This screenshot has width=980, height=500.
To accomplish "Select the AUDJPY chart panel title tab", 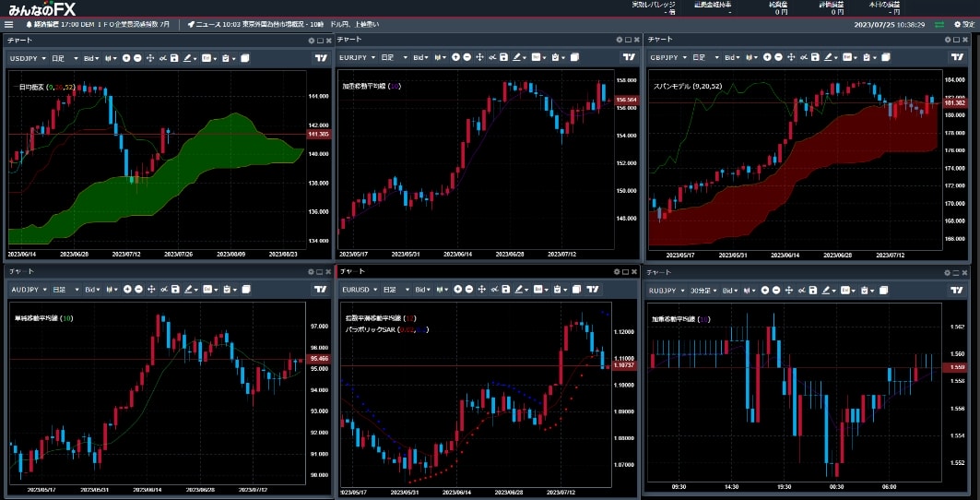I will coord(20,273).
